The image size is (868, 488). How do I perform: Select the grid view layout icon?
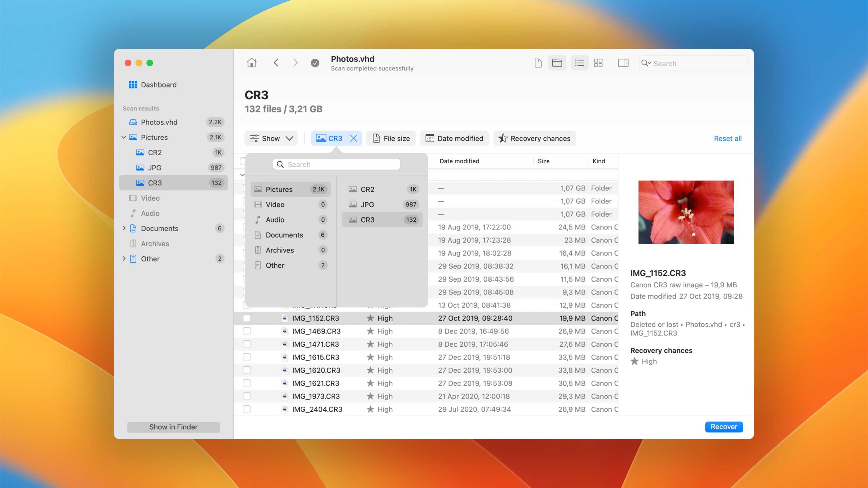[598, 63]
